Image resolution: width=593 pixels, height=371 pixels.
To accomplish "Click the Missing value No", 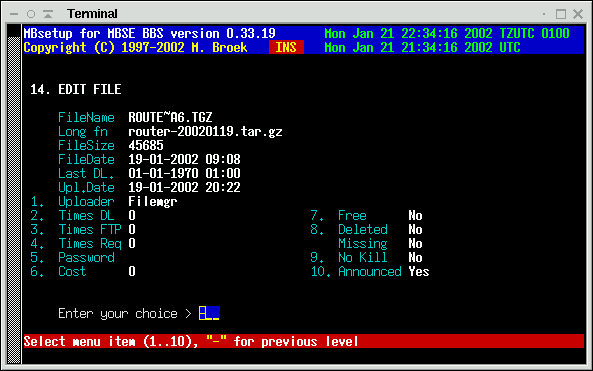I will [415, 244].
